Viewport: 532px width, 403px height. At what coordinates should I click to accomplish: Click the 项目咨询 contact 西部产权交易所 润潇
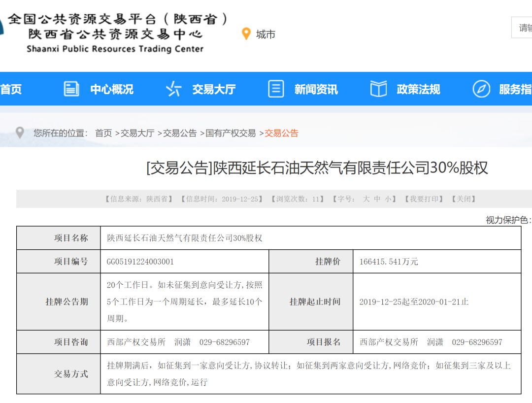tap(149, 342)
